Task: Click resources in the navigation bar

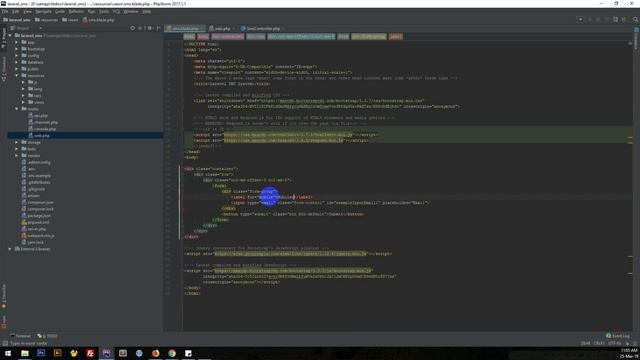Action: [46, 20]
